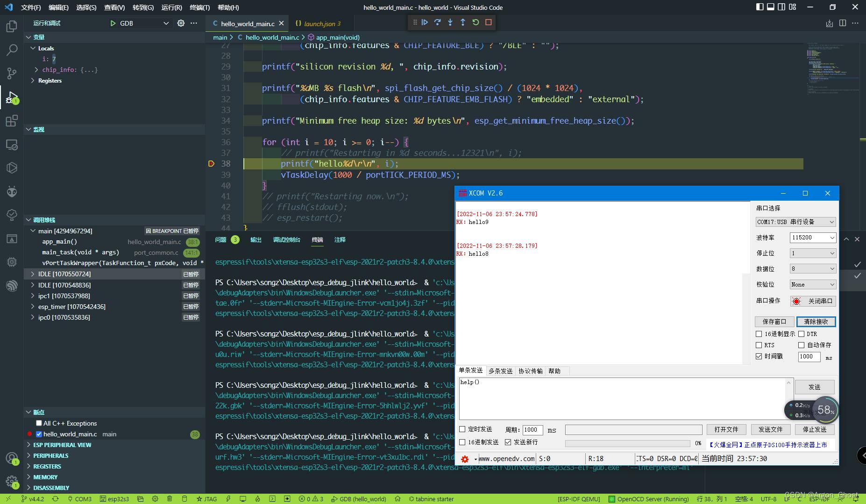Open the 115200 baud rate dropdown

[813, 238]
